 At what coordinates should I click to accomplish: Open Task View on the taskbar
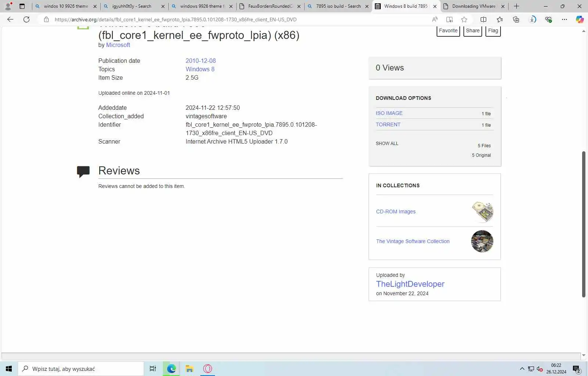tap(153, 369)
